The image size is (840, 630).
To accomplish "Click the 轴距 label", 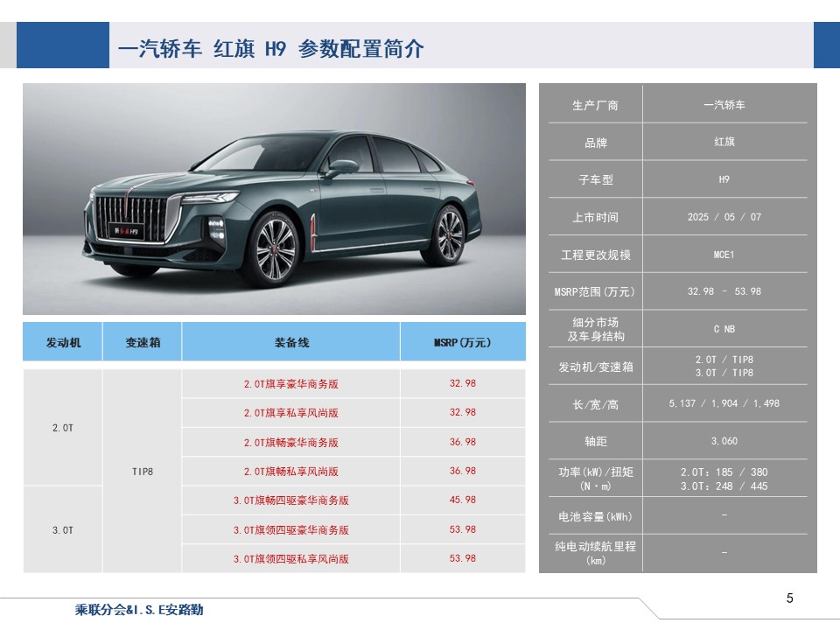I will 595,441.
